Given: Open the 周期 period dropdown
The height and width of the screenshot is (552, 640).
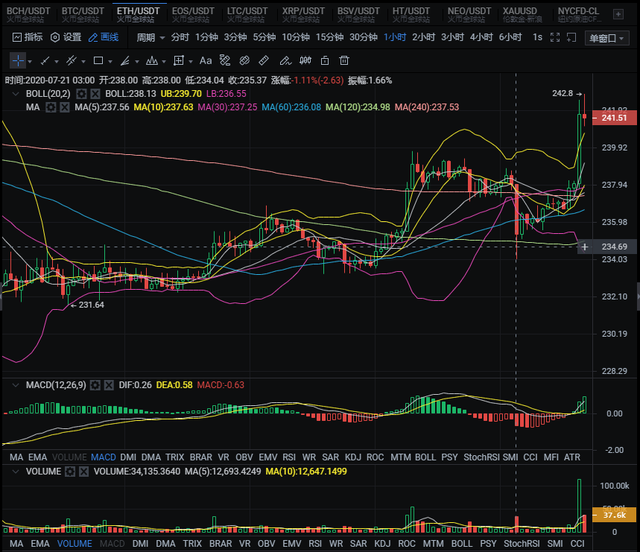Looking at the screenshot, I should pos(150,38).
